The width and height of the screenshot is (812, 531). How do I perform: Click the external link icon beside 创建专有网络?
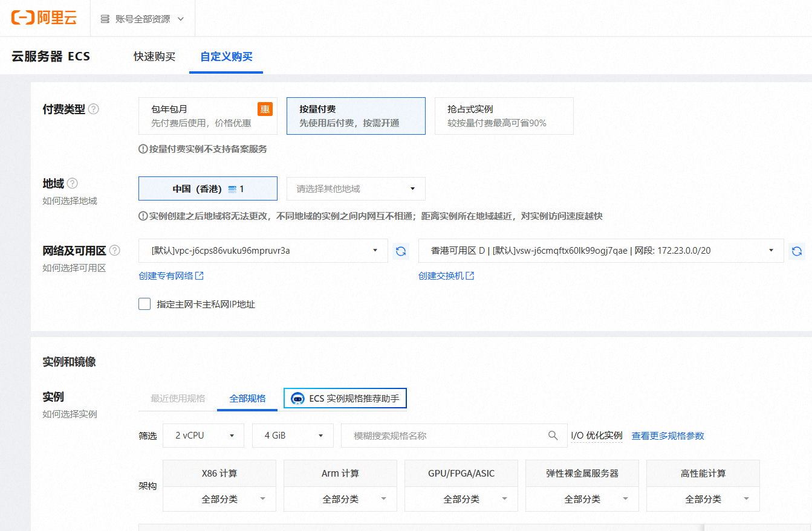click(200, 275)
